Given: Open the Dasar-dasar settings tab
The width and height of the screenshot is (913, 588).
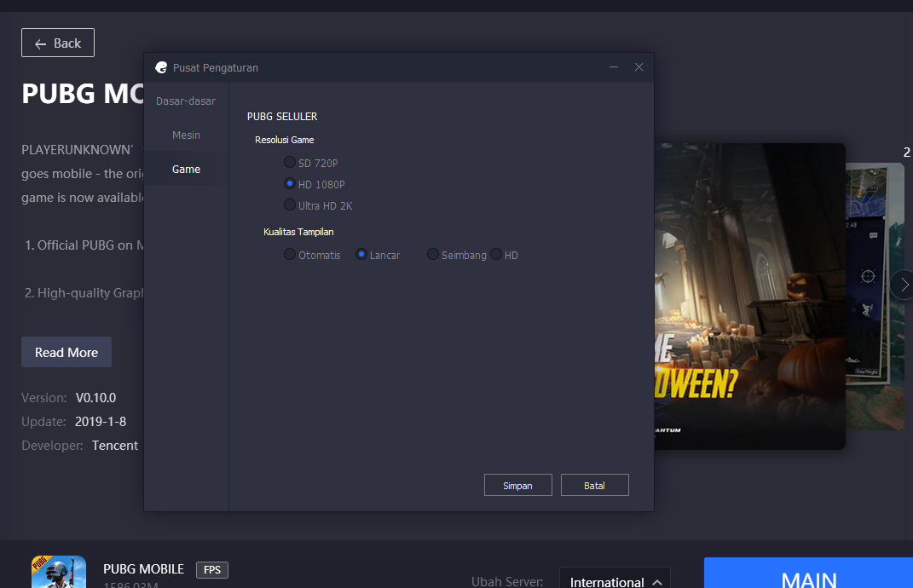Looking at the screenshot, I should [x=186, y=101].
